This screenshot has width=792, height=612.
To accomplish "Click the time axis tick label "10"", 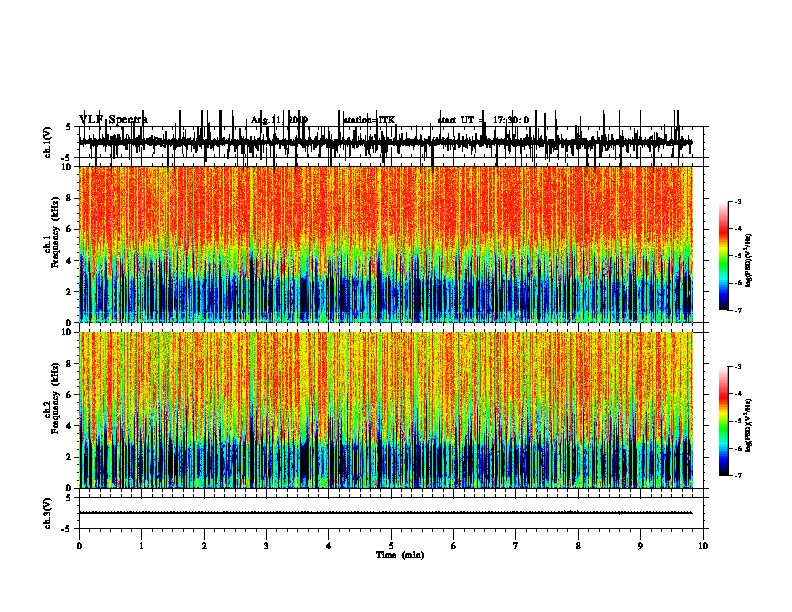I will pyautogui.click(x=703, y=546).
